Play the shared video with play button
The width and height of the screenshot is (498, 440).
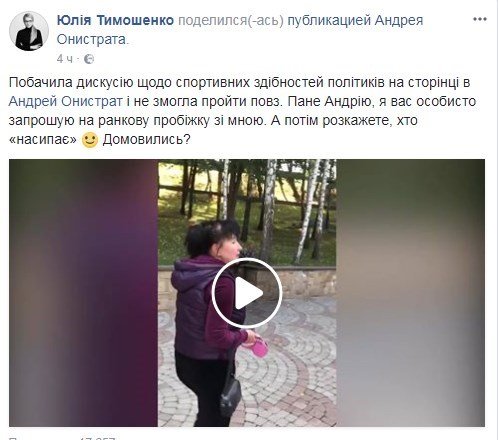(247, 293)
